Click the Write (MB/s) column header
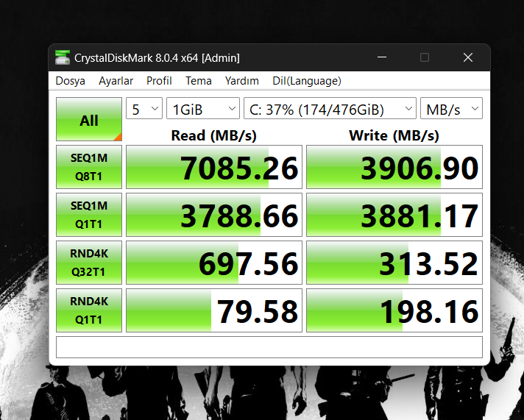The height and width of the screenshot is (420, 524). 394,135
